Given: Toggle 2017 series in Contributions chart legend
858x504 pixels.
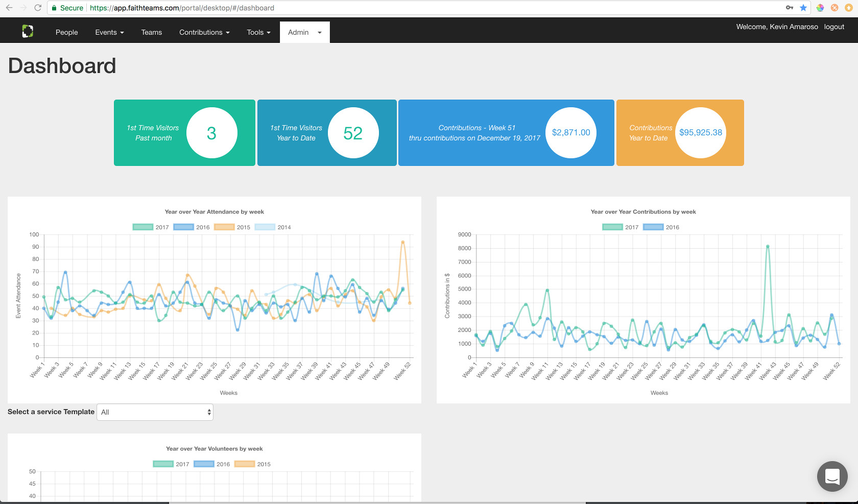Looking at the screenshot, I should coord(621,227).
